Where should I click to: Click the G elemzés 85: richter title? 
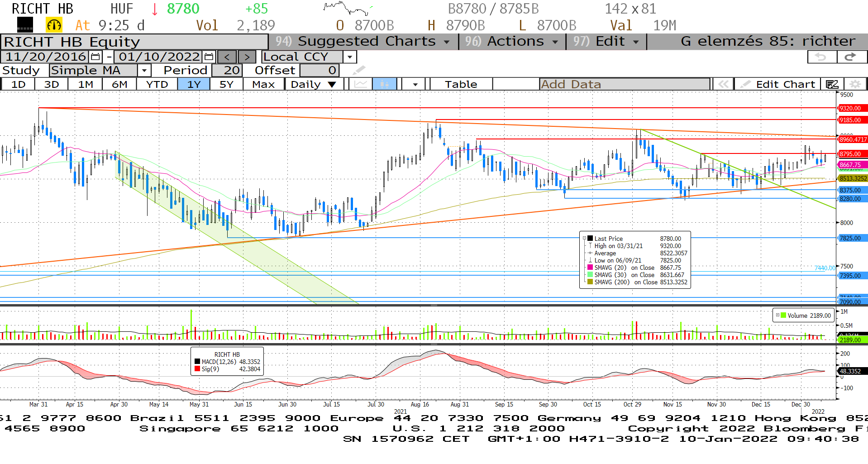tap(768, 41)
